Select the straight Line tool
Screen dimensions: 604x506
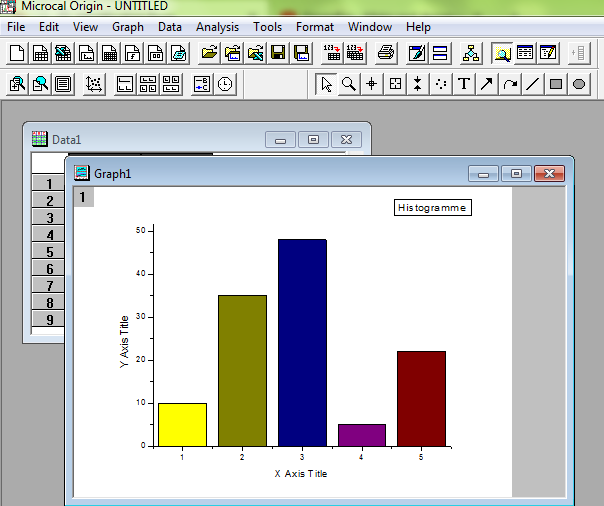coord(533,84)
